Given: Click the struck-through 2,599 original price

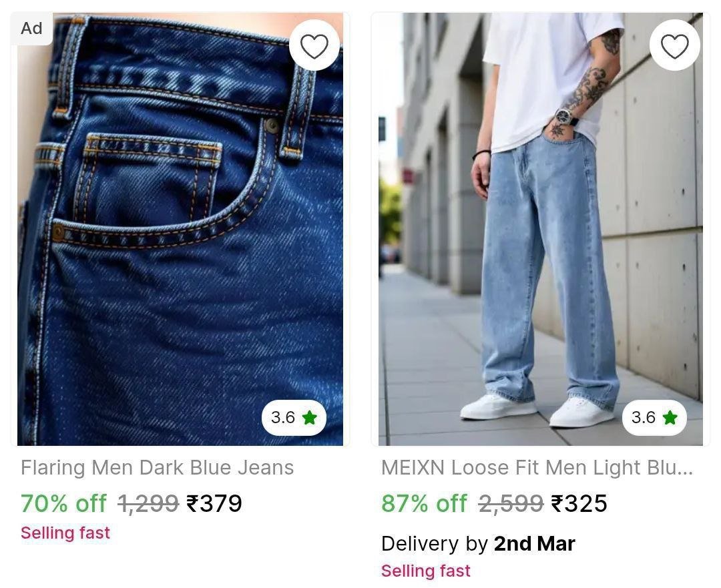Looking at the screenshot, I should [511, 503].
